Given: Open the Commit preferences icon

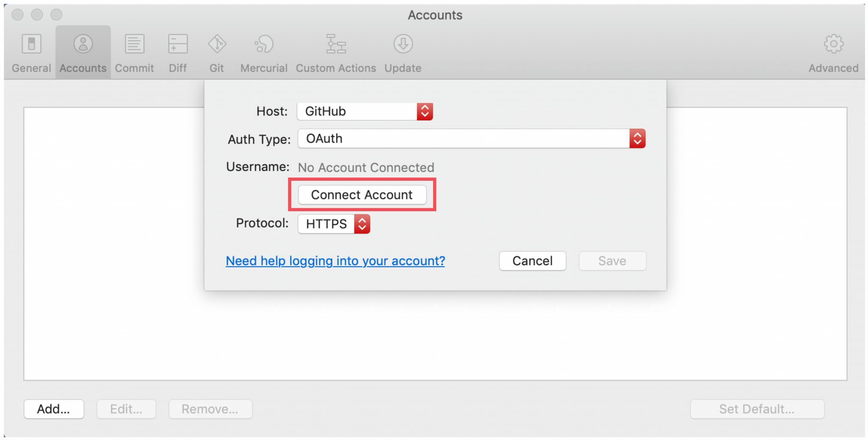Looking at the screenshot, I should [x=134, y=44].
